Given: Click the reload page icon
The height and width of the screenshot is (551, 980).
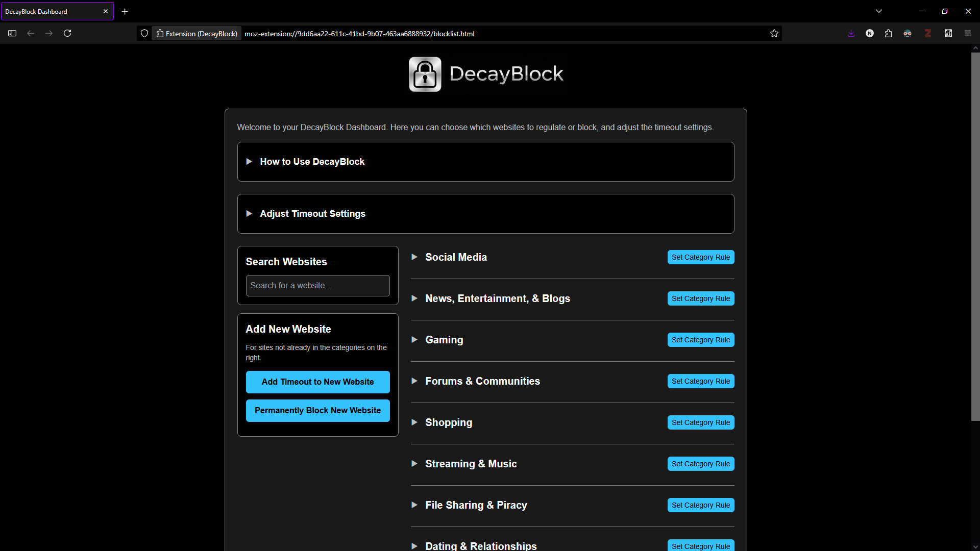Looking at the screenshot, I should (x=67, y=33).
